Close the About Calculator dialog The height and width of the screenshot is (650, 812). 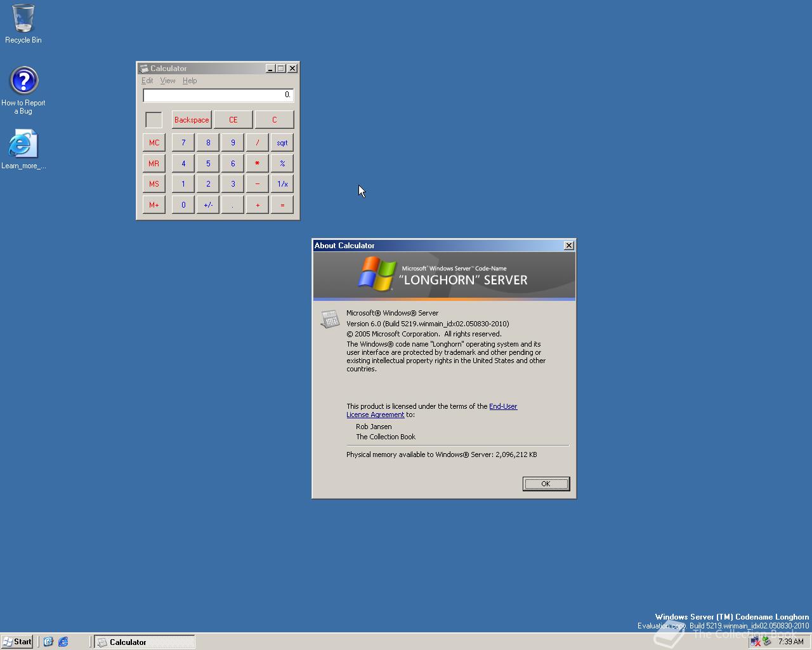point(569,246)
